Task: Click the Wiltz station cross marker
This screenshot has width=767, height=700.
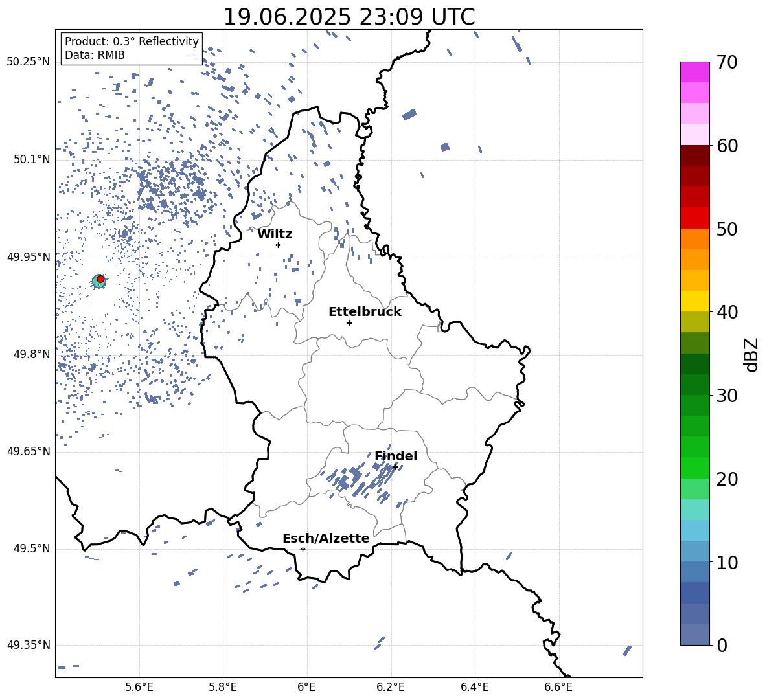Action: point(279,245)
